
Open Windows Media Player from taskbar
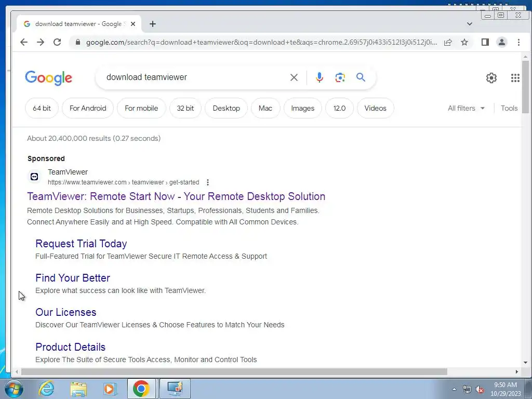pyautogui.click(x=110, y=389)
